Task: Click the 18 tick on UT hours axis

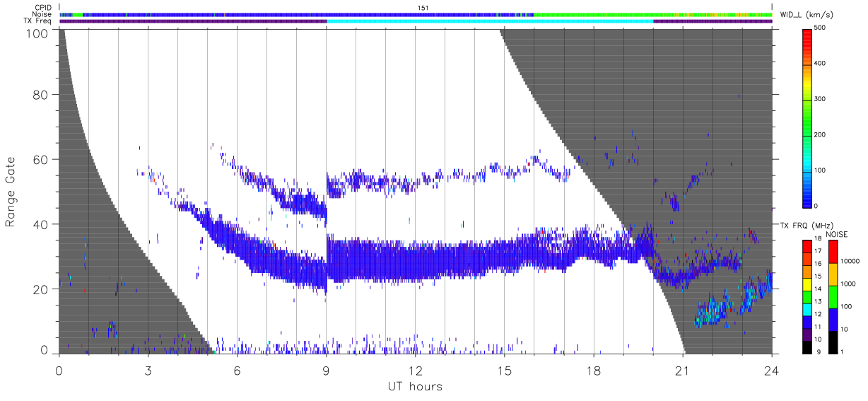Action: pyautogui.click(x=594, y=370)
